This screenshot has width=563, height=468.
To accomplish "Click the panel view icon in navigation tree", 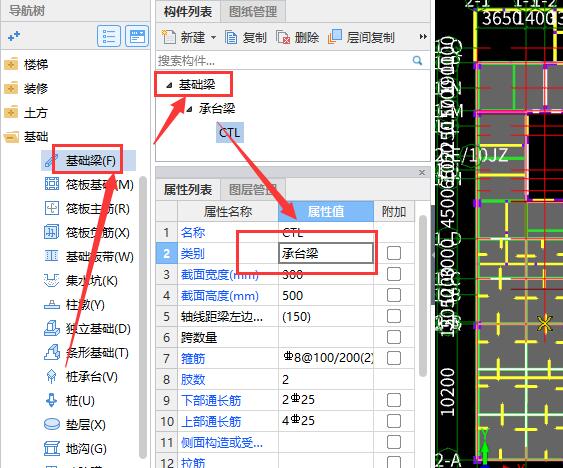I will point(137,36).
